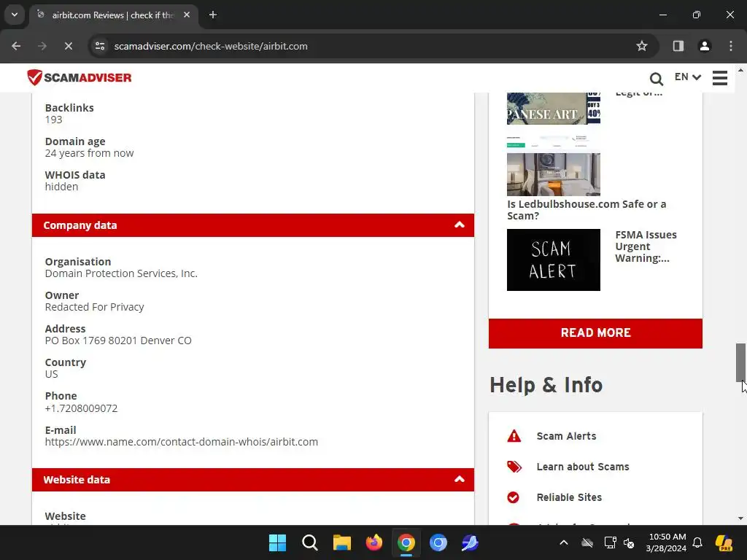Click the red warning triangle icon
The height and width of the screenshot is (560, 747).
tap(514, 436)
